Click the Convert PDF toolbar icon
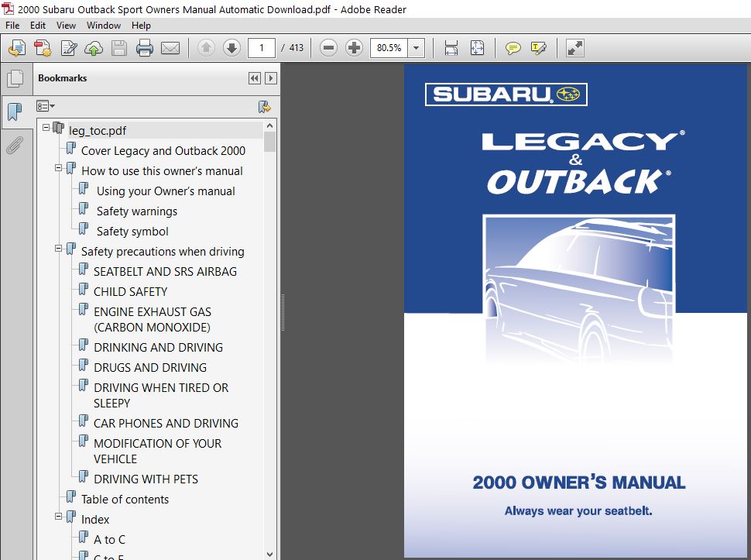 pos(43,48)
